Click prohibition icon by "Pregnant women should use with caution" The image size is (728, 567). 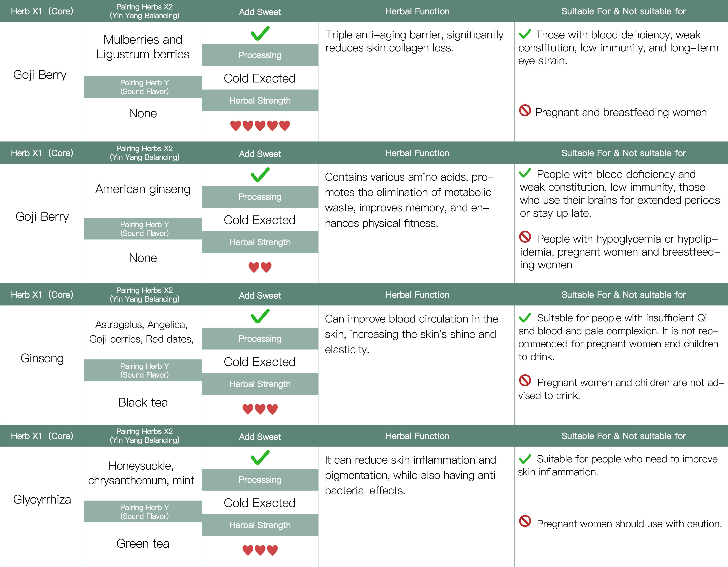525,521
